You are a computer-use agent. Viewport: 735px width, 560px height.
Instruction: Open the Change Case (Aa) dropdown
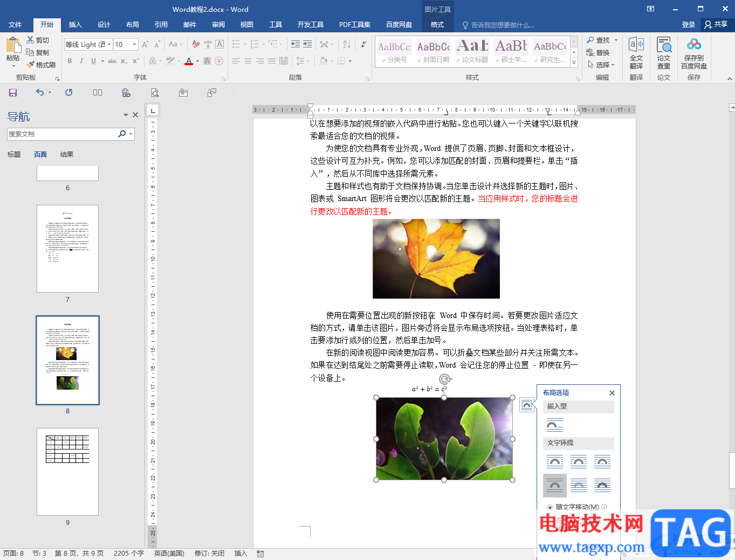coord(175,44)
